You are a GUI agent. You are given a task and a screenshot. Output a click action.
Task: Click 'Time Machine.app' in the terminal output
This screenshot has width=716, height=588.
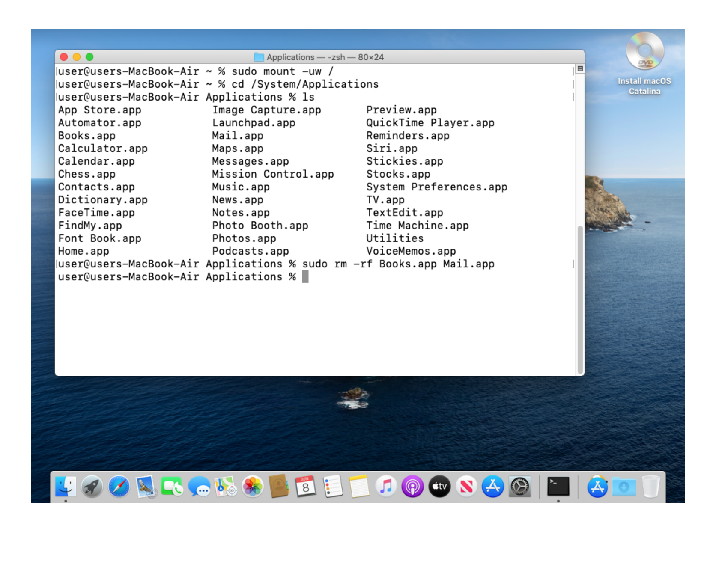(x=418, y=226)
